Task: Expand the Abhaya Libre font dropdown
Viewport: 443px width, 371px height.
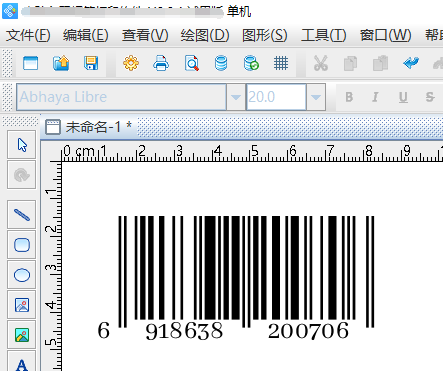Action: (x=236, y=97)
